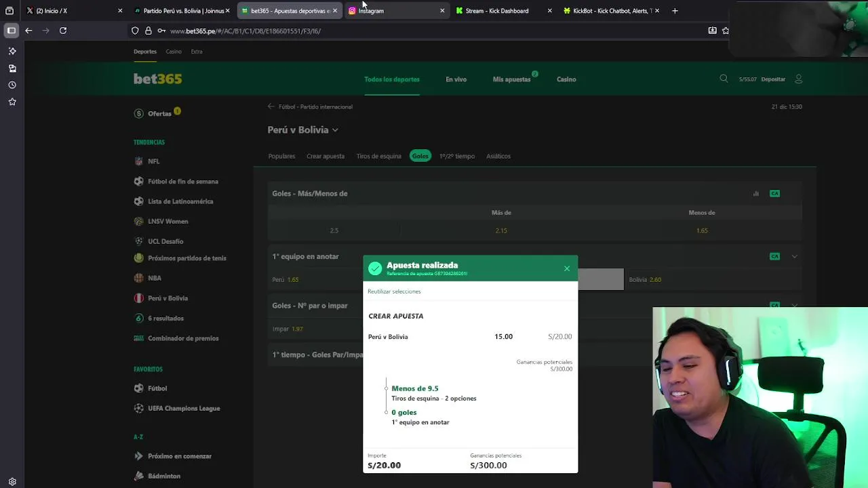The width and height of the screenshot is (868, 488).
Task: Select Todos los deportes tab
Action: pos(392,79)
